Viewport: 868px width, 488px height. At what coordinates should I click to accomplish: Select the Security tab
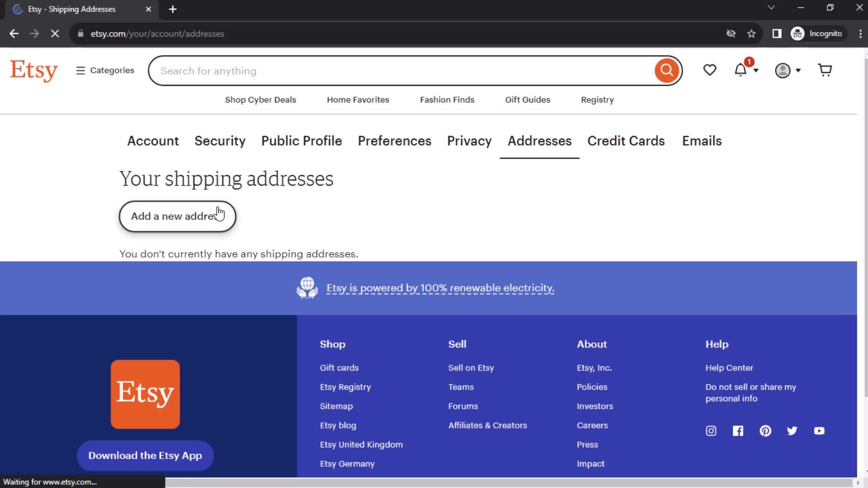click(x=219, y=141)
